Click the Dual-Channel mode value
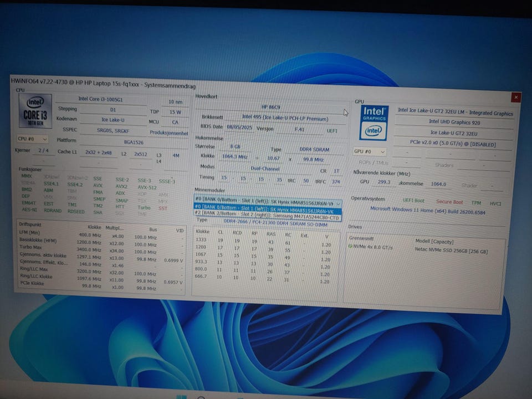The image size is (532, 399). (x=265, y=168)
